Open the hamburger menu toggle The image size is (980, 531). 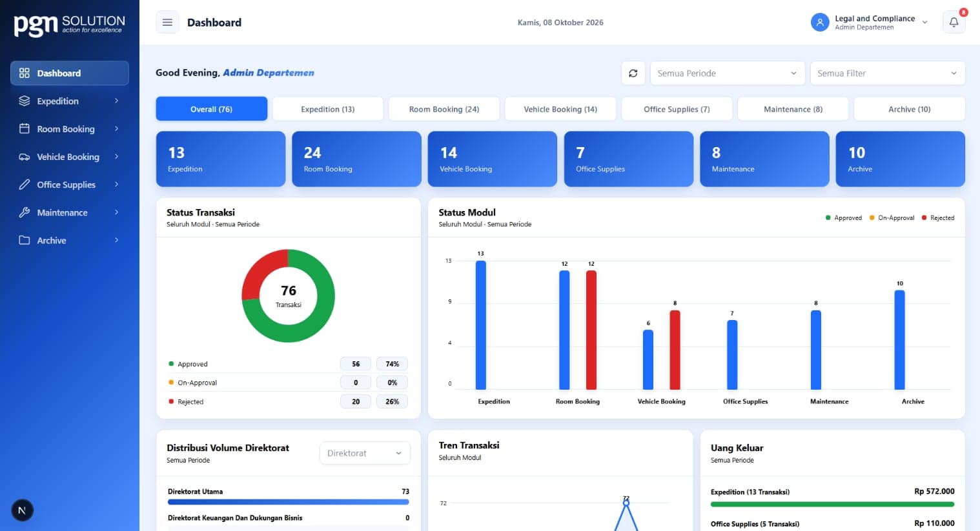[167, 23]
